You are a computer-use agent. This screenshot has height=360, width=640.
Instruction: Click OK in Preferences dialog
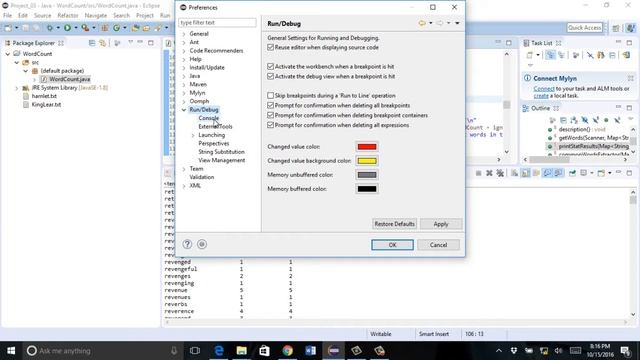pos(392,245)
